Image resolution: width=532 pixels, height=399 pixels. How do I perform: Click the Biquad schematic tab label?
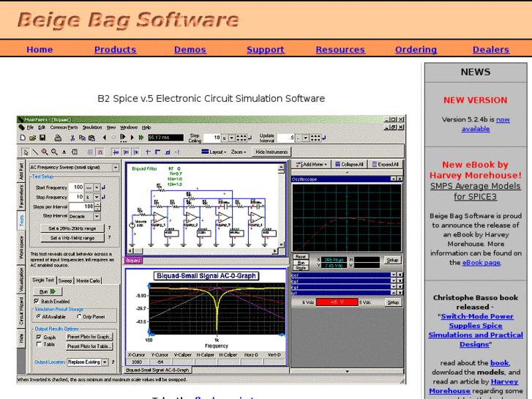(x=133, y=261)
